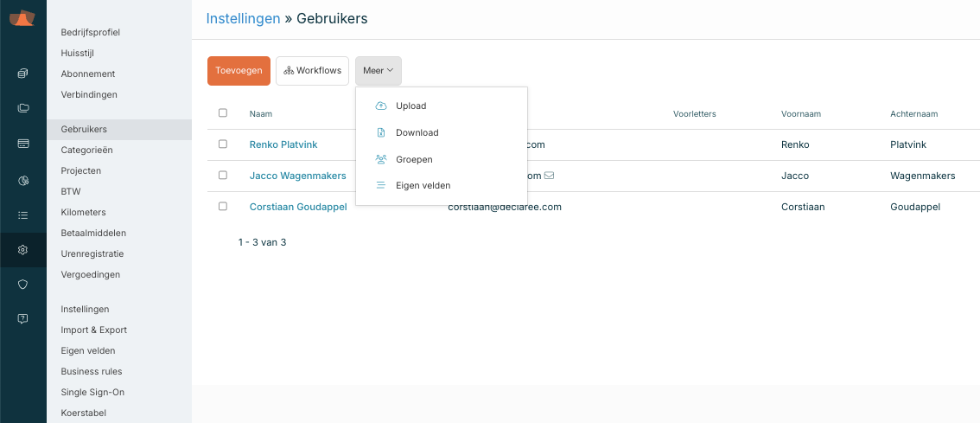
Task: Select the checkbox beside Corstiaan Goudappel
Action: pyautogui.click(x=223, y=207)
